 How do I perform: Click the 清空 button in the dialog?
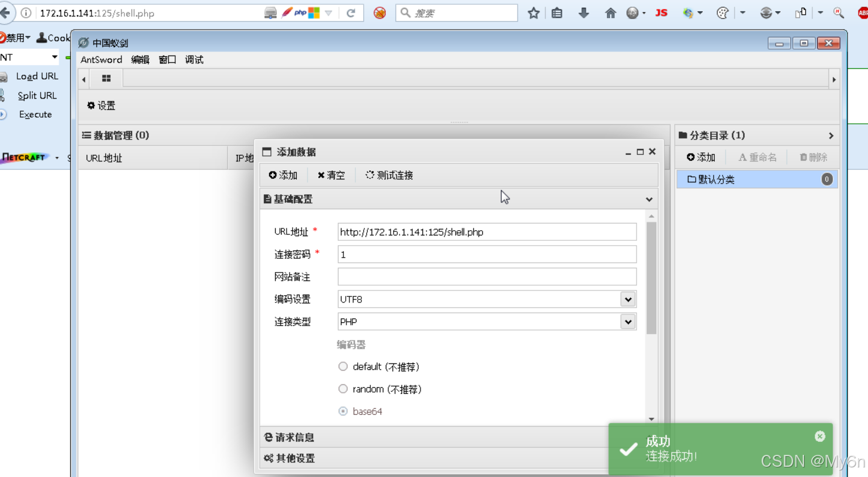tap(331, 175)
